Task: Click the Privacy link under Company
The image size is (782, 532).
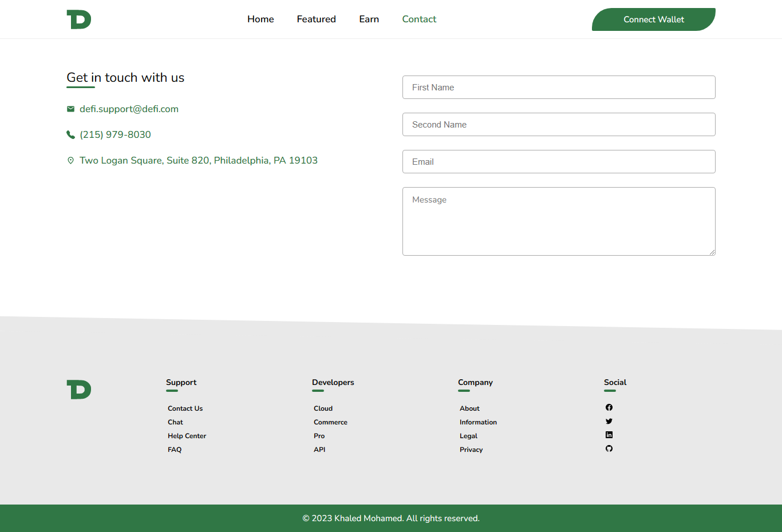Action: [471, 450]
